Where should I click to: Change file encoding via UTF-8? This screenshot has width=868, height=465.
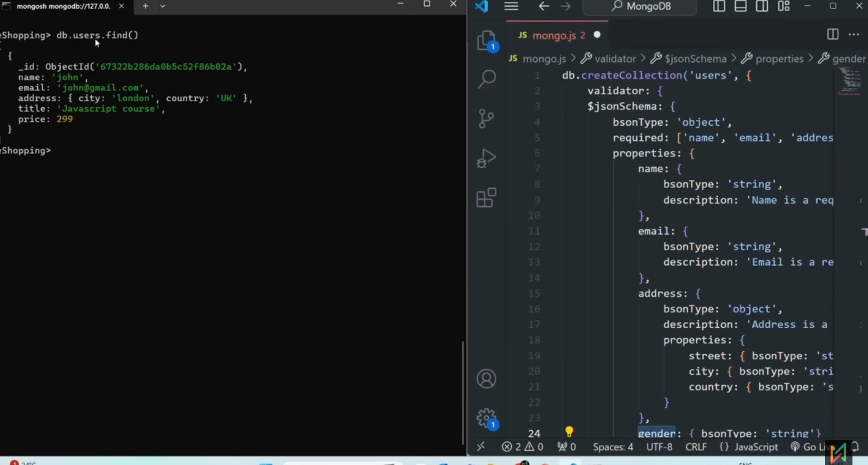pos(659,447)
